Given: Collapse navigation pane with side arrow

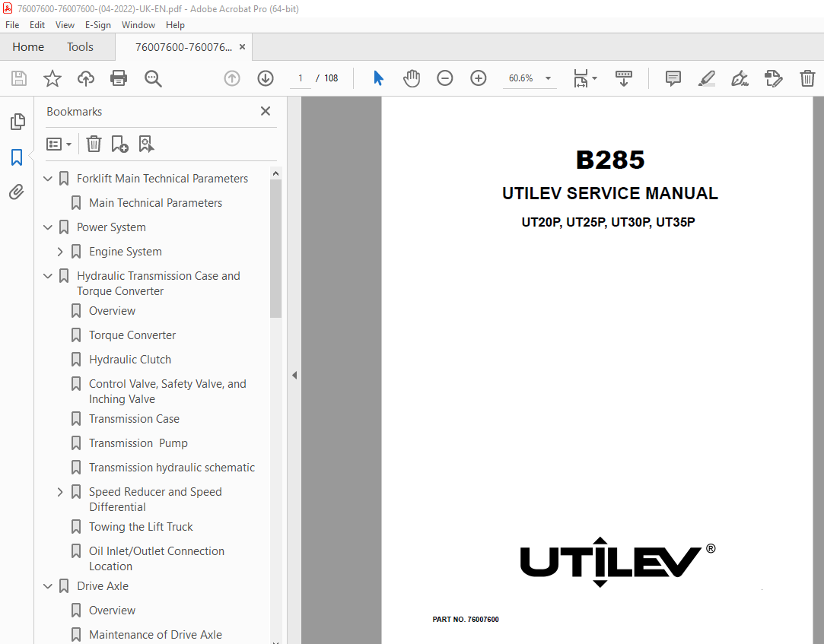Looking at the screenshot, I should (294, 375).
